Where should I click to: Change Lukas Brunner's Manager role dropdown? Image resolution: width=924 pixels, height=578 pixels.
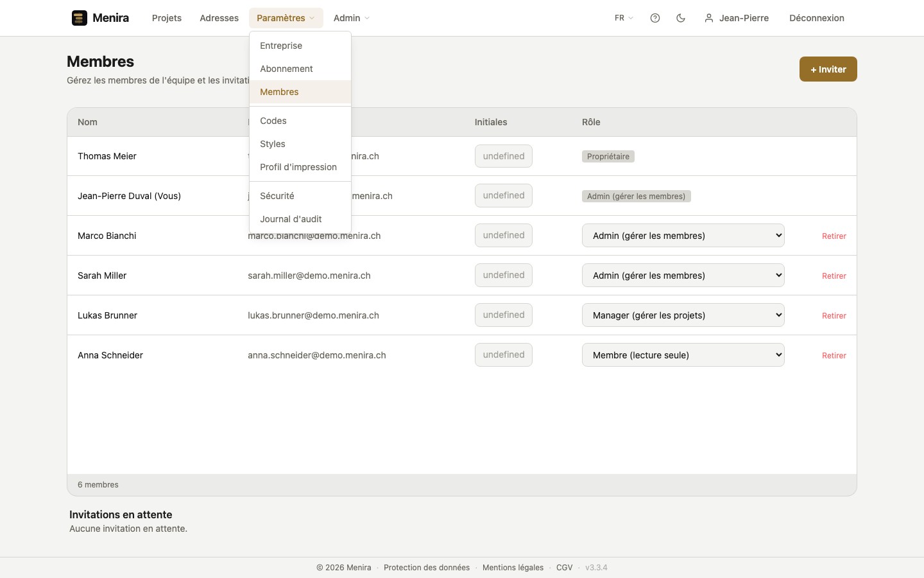(x=683, y=315)
